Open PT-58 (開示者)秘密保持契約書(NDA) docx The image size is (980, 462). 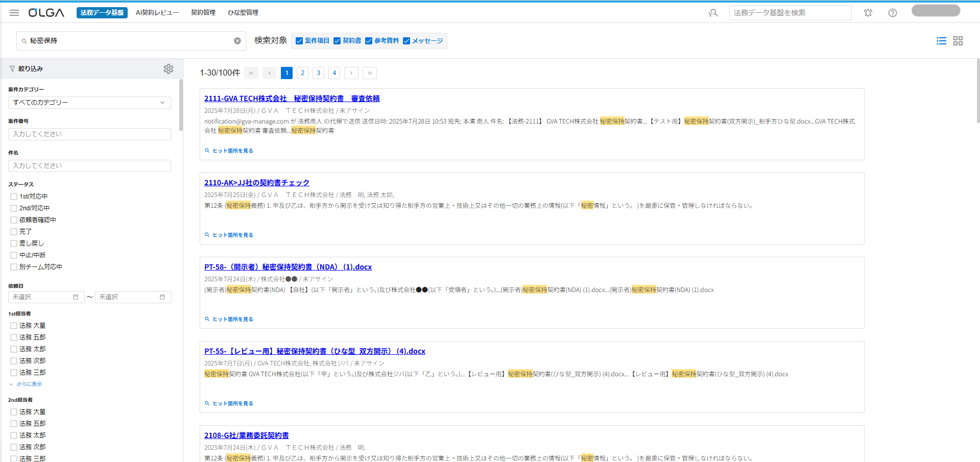(x=288, y=267)
